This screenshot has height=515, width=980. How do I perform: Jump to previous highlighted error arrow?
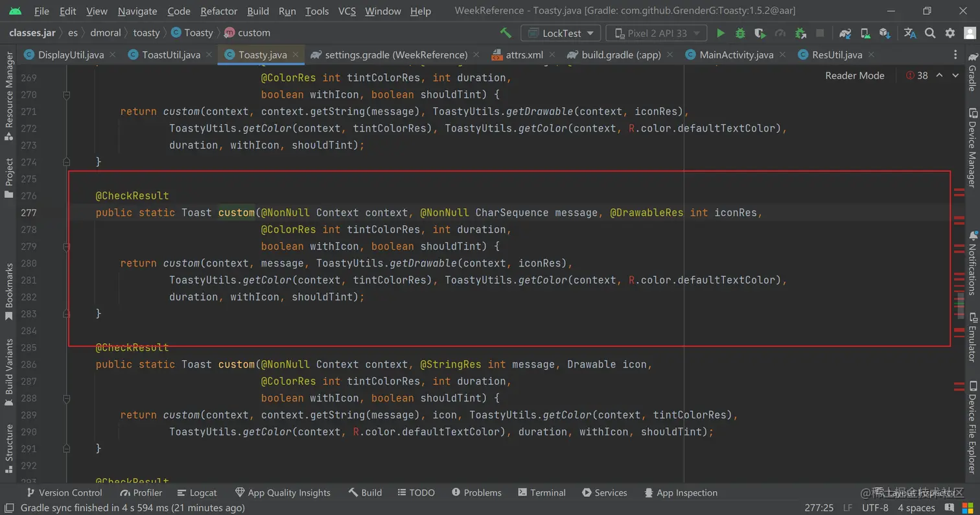(939, 75)
